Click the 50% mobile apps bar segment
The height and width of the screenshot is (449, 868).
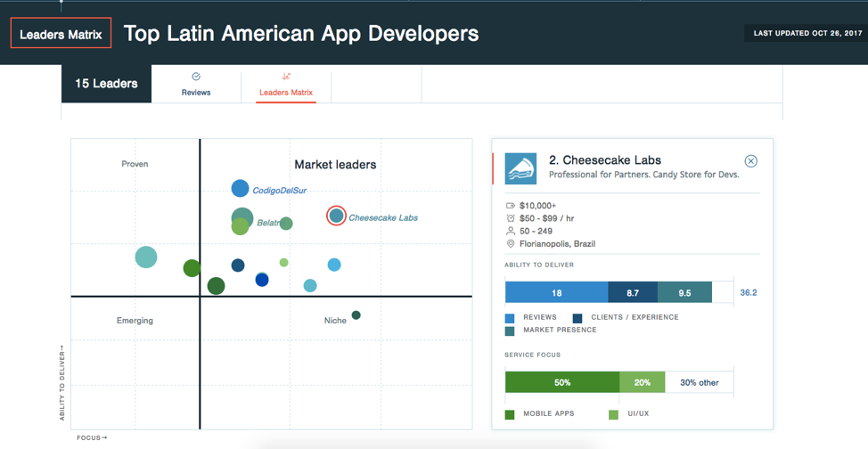tap(562, 382)
